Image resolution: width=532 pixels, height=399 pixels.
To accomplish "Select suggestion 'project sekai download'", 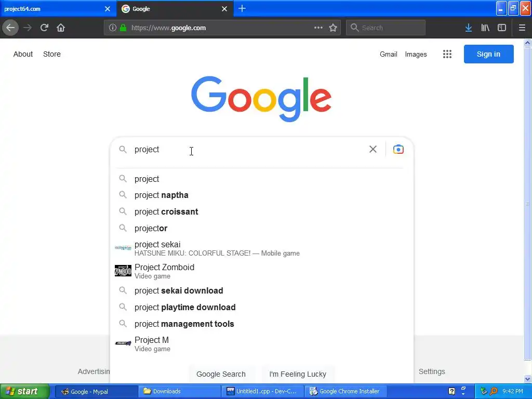I will pyautogui.click(x=262, y=291).
